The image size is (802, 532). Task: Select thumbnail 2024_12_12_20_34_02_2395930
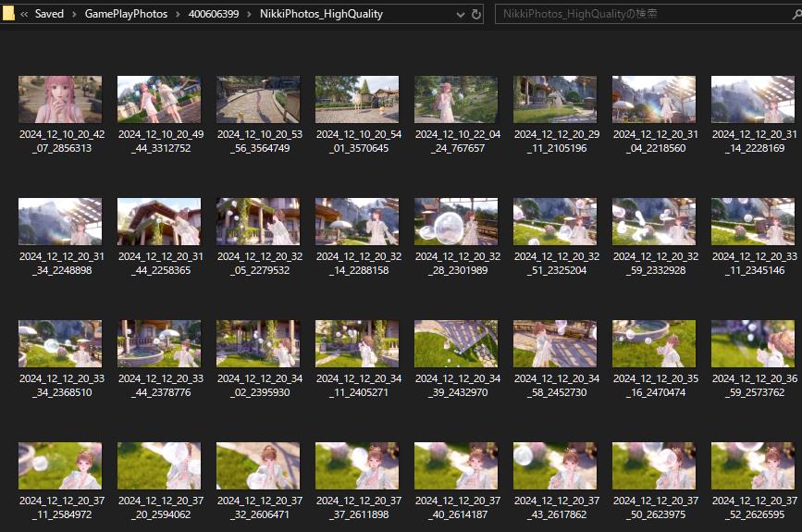(x=258, y=344)
